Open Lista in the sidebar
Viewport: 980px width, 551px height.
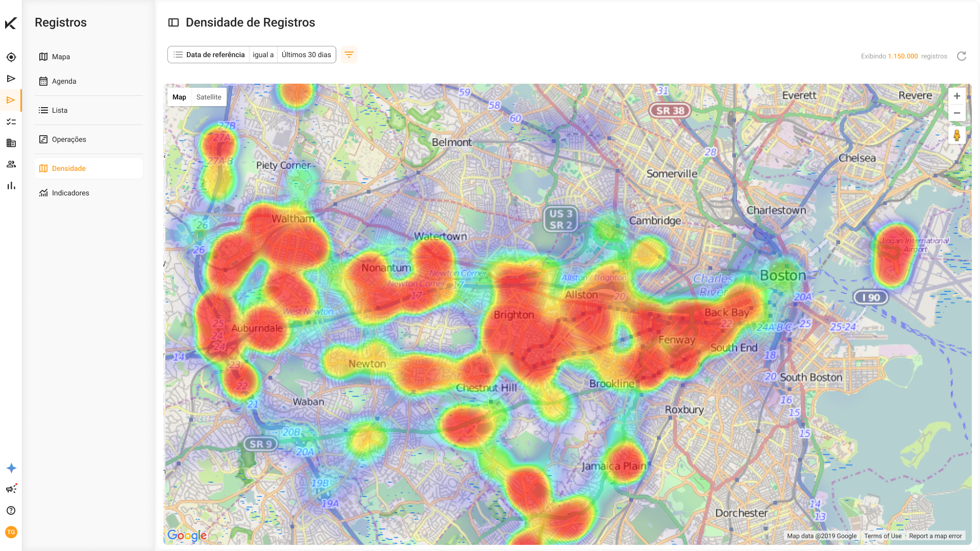[89, 110]
